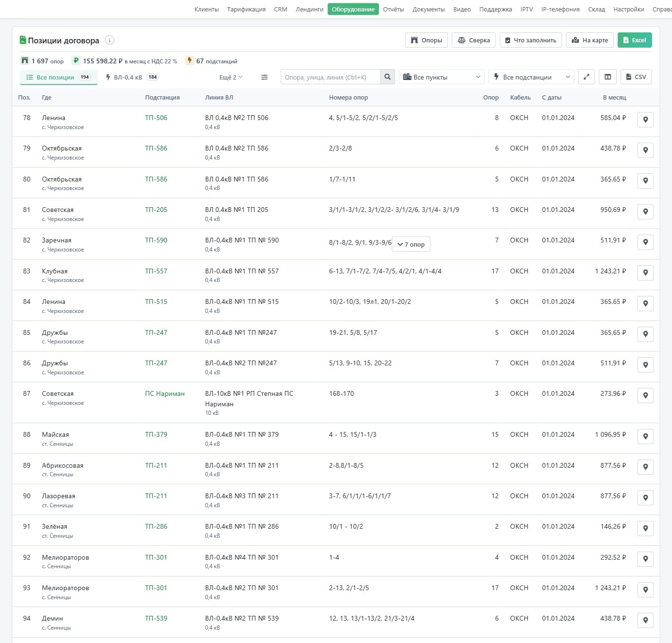Show map pin for row 78 Ленина
The height and width of the screenshot is (643, 672).
[x=645, y=120]
